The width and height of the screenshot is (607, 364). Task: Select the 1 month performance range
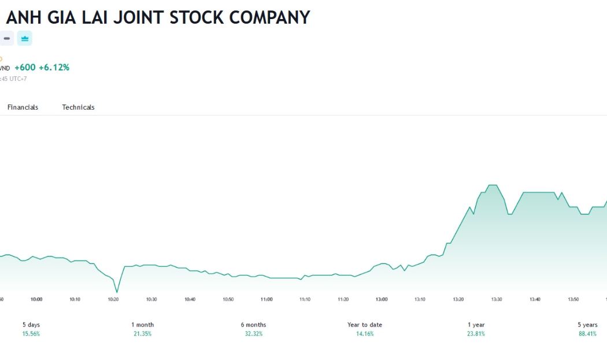point(142,329)
